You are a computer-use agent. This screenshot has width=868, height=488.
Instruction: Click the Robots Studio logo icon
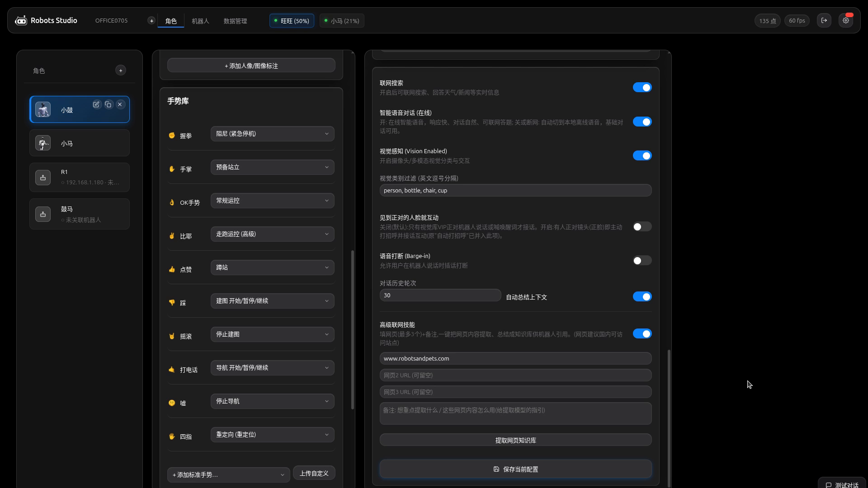tap(21, 20)
